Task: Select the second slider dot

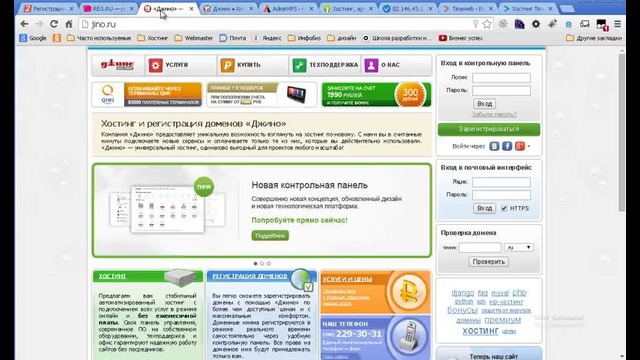Action: pos(262,264)
